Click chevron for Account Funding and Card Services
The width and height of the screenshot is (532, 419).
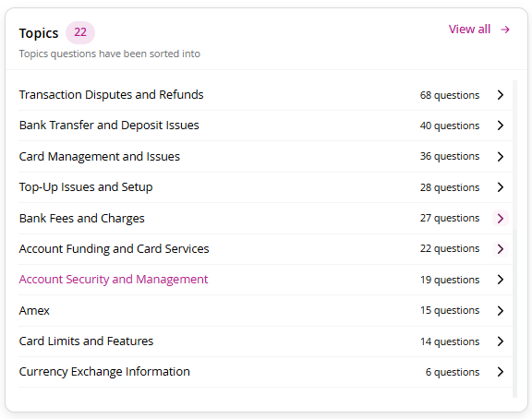[x=501, y=249]
